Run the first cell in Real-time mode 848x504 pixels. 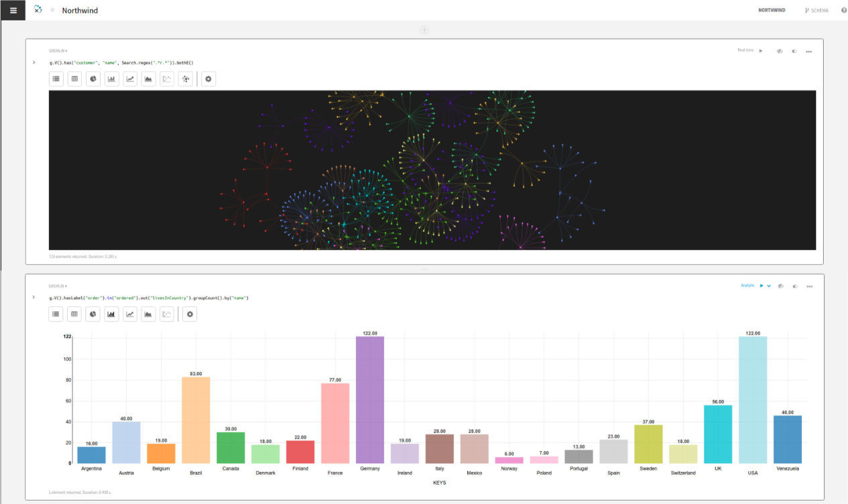click(761, 50)
